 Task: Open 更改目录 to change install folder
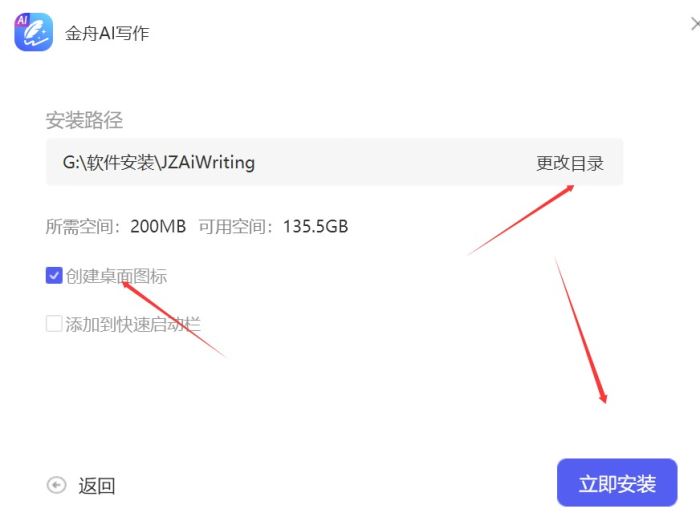point(570,163)
